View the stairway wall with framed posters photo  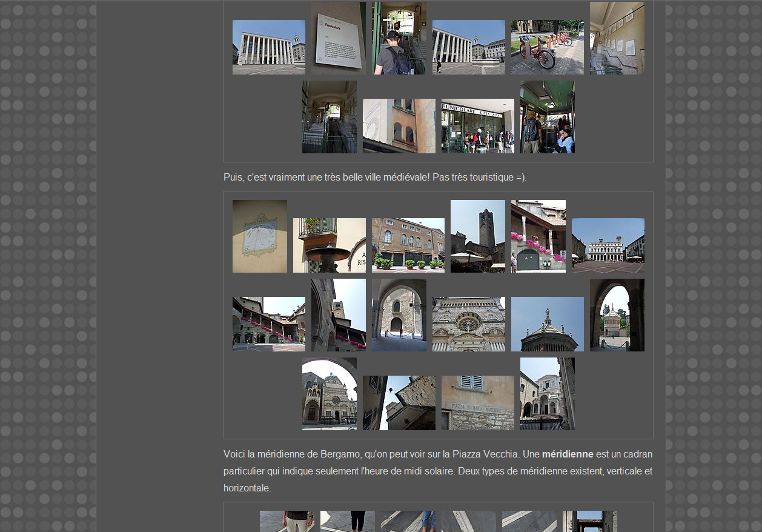(x=617, y=38)
